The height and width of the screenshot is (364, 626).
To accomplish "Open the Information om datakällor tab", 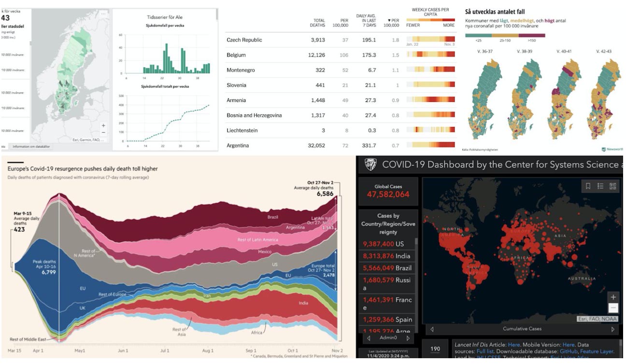I will click(30, 147).
